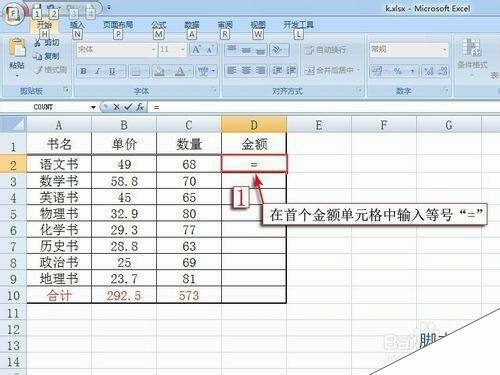The height and width of the screenshot is (375, 500).
Task: Click the Percent Style icon
Action: (398, 71)
